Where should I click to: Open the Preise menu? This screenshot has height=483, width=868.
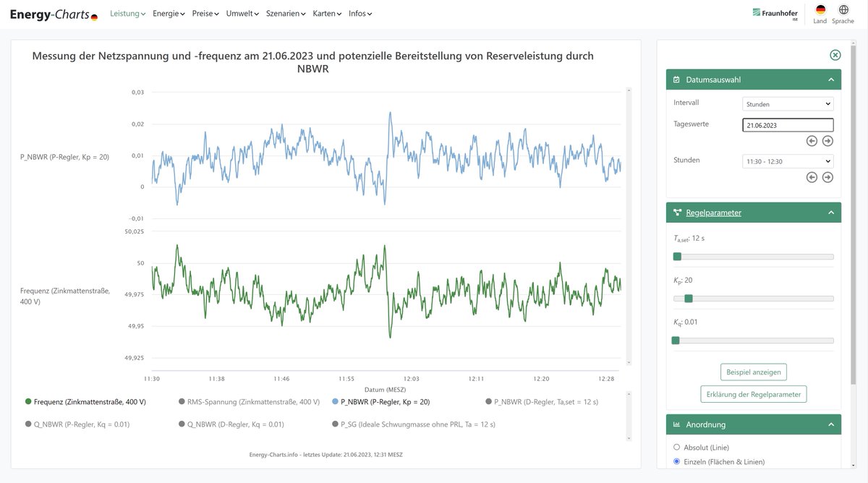pos(205,14)
